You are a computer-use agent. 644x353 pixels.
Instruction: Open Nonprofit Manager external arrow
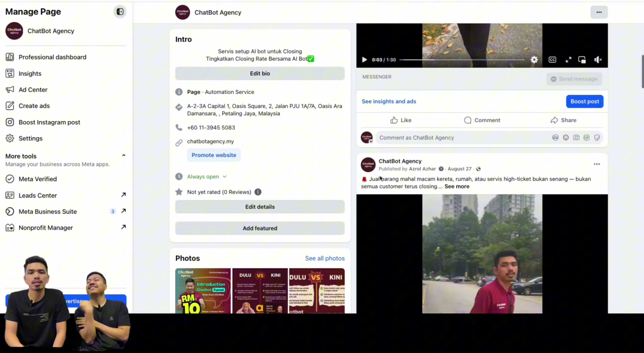click(123, 227)
